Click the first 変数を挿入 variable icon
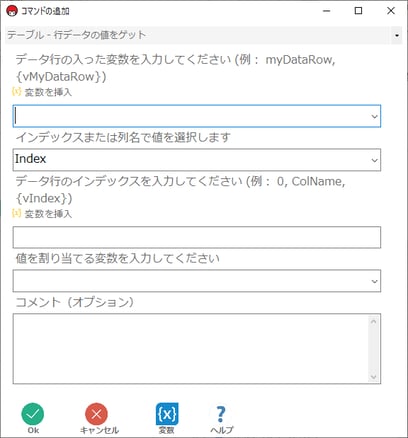This screenshot has width=408, height=438. 17,91
